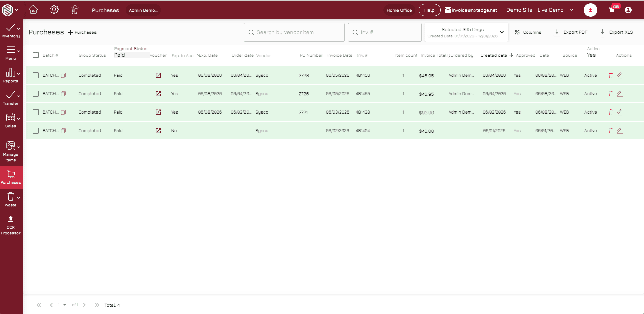The height and width of the screenshot is (314, 644).
Task: Expand the logo menu chevron at top-left
Action: pos(17,10)
